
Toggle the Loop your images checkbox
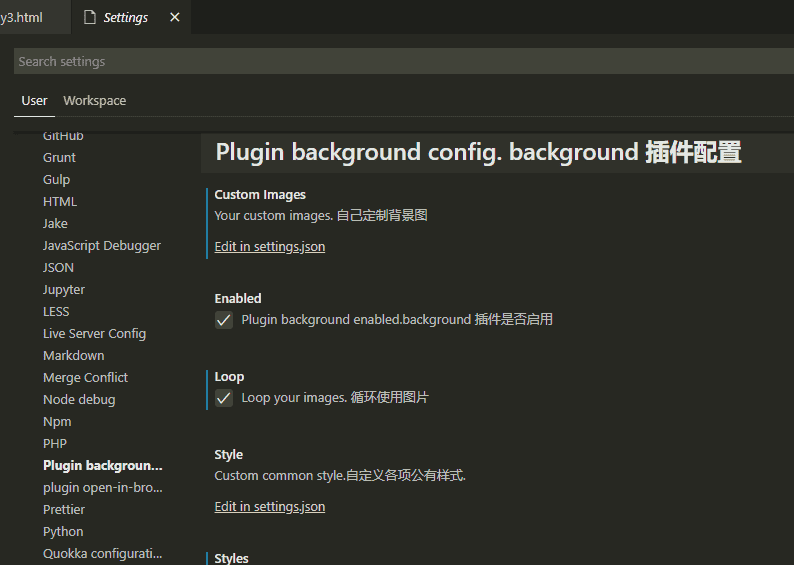click(224, 398)
